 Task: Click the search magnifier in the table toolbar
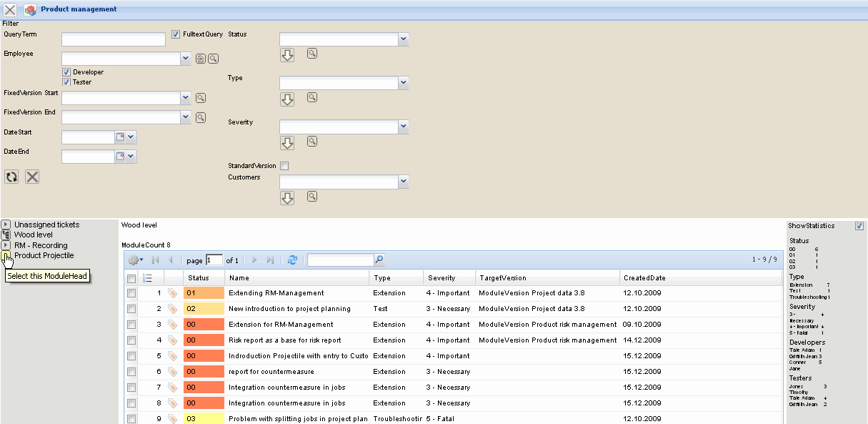tap(379, 260)
